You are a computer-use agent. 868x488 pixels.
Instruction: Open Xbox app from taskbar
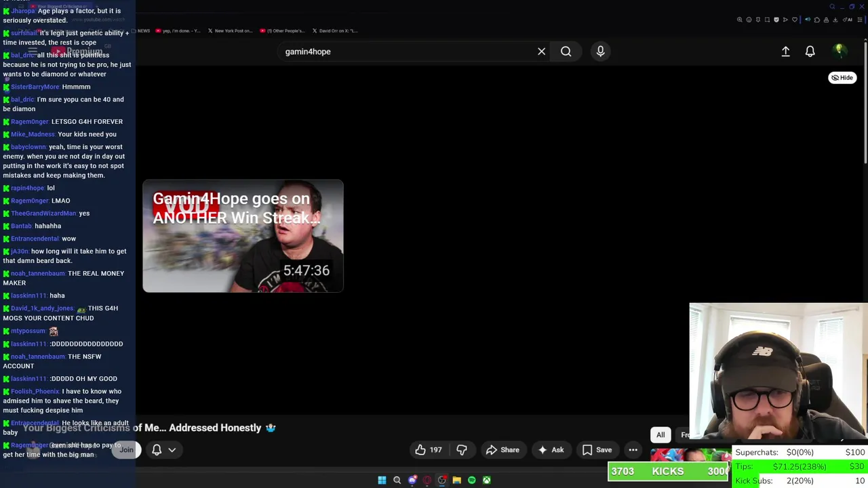[486, 480]
